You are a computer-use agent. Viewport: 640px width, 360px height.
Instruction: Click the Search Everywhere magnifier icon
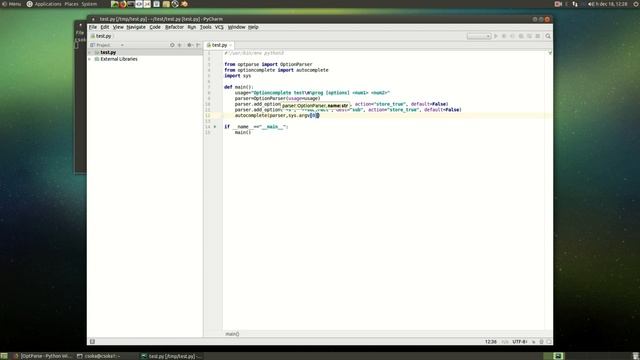(548, 36)
